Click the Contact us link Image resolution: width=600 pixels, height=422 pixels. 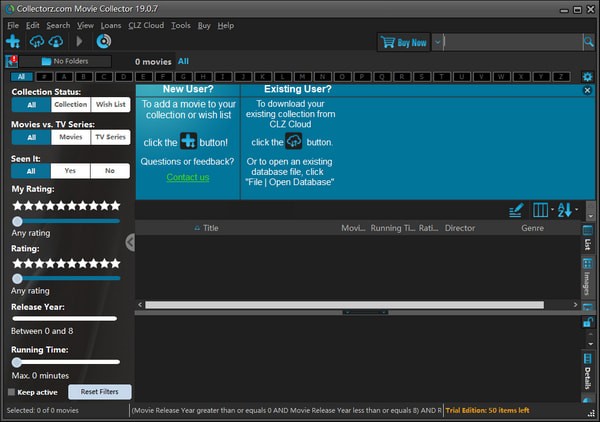[x=188, y=177]
